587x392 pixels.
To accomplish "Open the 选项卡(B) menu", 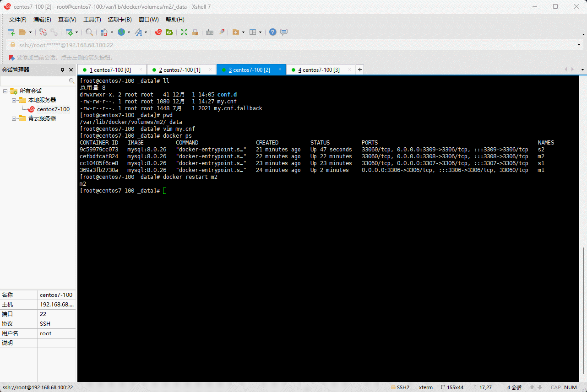I will coord(120,20).
